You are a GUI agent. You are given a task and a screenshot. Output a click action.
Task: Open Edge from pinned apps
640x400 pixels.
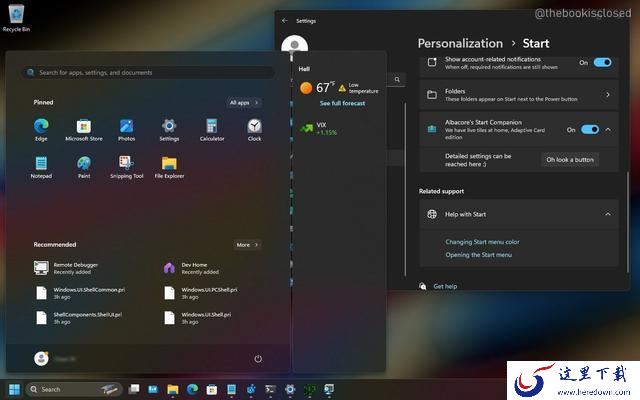[41, 129]
